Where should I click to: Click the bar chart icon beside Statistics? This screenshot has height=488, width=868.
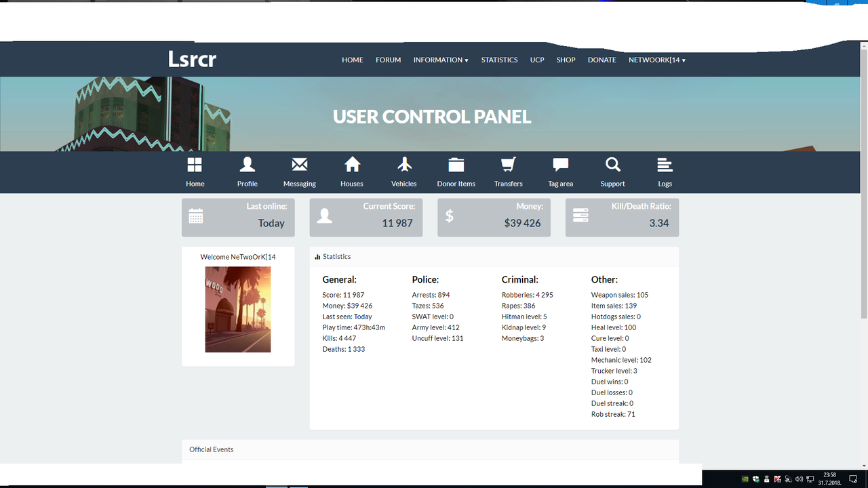(317, 257)
